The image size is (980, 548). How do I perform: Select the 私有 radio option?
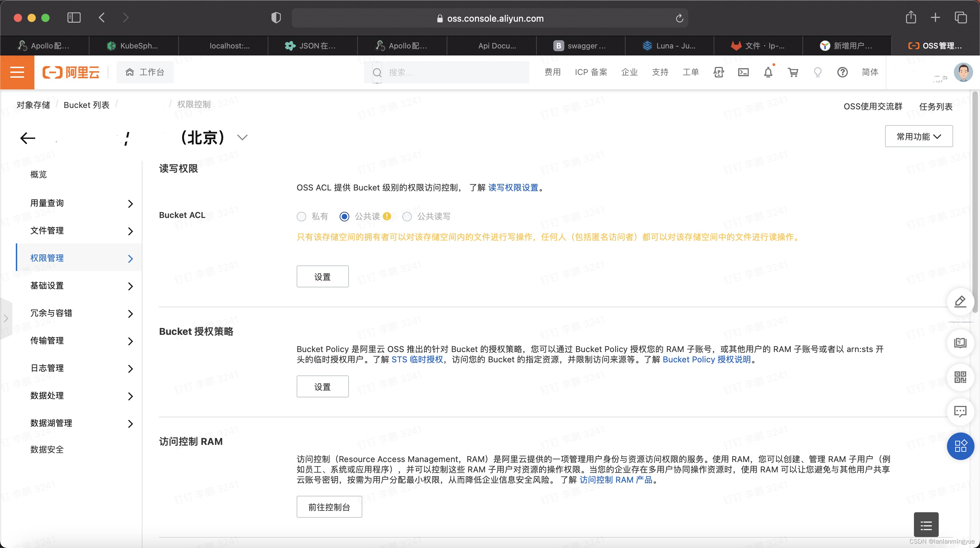[x=301, y=217]
